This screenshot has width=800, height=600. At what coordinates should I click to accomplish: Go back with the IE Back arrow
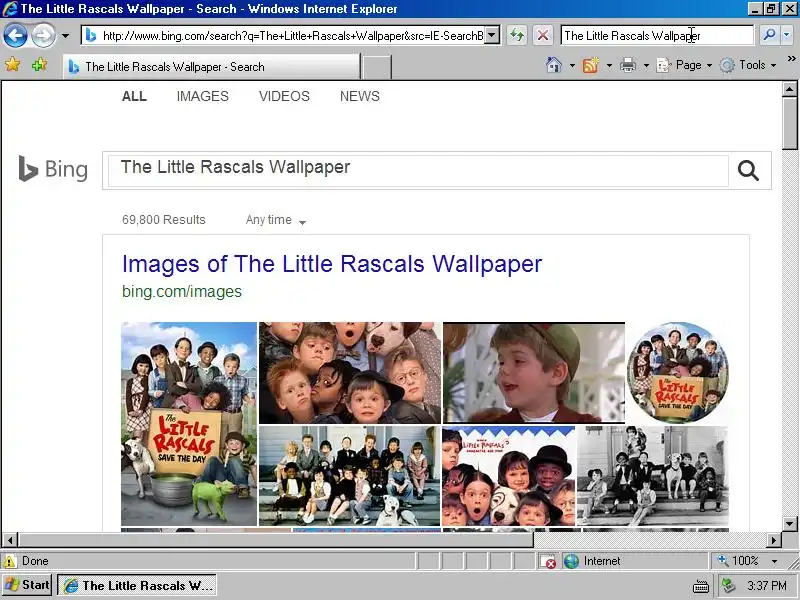tap(15, 36)
